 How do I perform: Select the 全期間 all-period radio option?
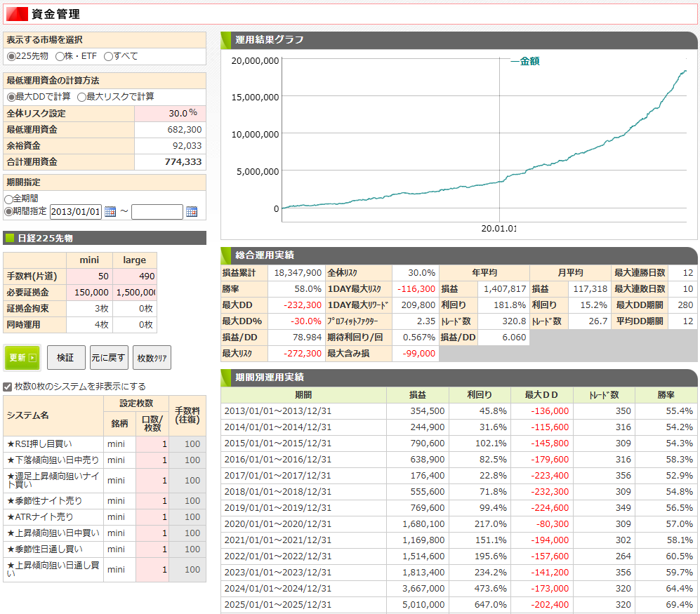8,199
